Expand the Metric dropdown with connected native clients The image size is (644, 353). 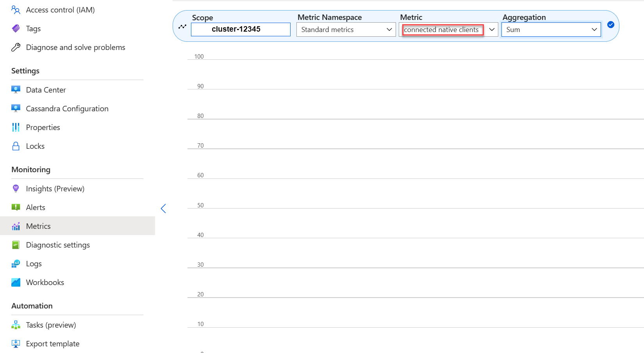coord(448,30)
